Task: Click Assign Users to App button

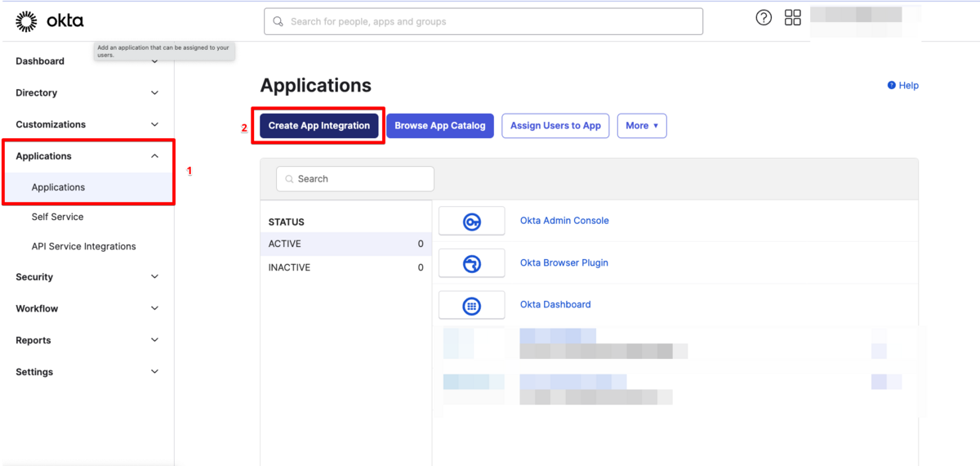Action: click(x=555, y=126)
